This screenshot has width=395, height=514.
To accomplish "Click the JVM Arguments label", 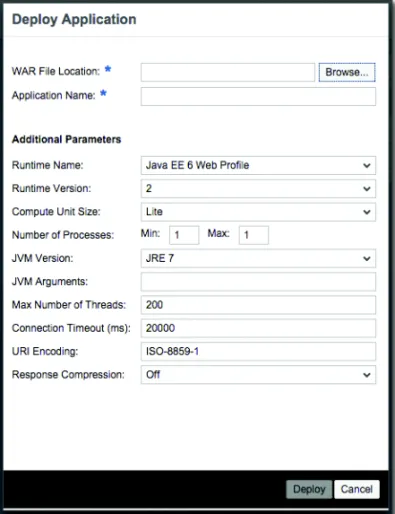I will coord(50,282).
